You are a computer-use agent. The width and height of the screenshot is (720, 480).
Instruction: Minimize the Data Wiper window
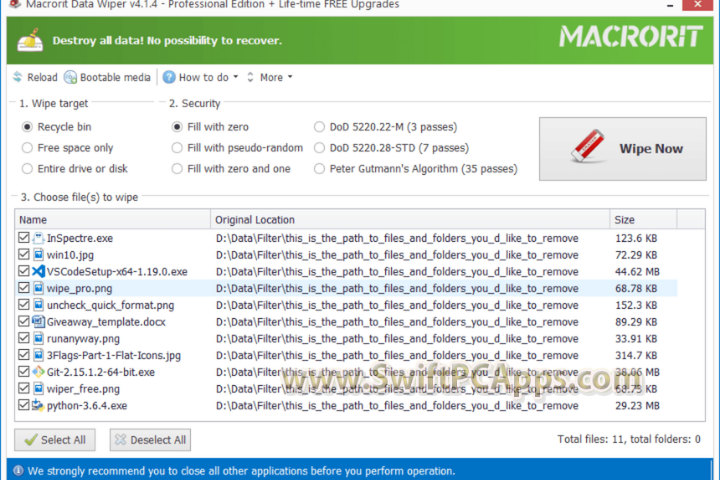670,5
